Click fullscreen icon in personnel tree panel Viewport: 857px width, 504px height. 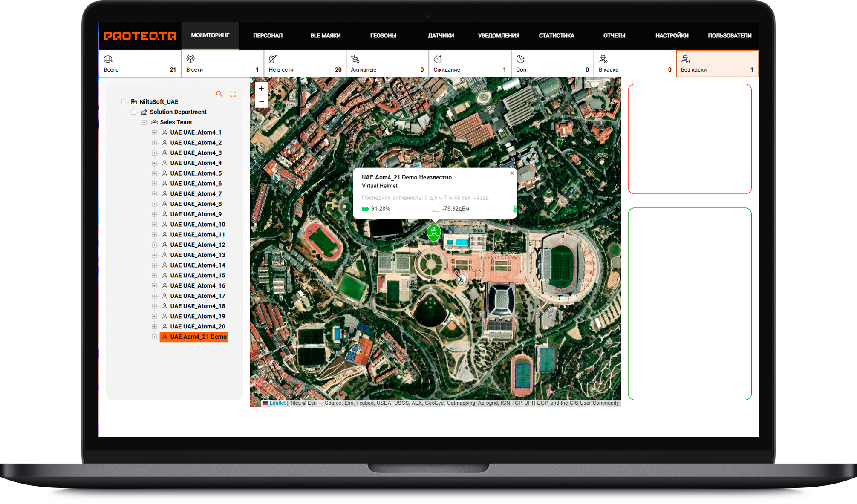233,94
